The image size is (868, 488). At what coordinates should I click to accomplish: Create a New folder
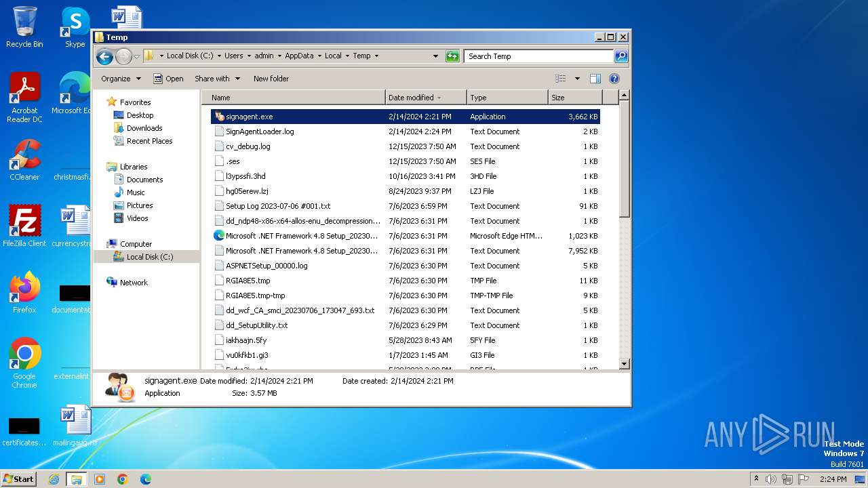point(271,79)
